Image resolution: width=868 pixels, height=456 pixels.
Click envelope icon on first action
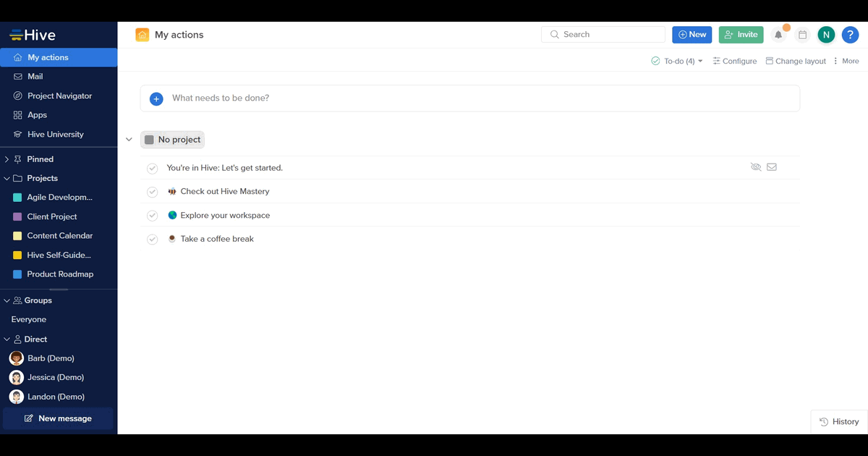pyautogui.click(x=772, y=167)
